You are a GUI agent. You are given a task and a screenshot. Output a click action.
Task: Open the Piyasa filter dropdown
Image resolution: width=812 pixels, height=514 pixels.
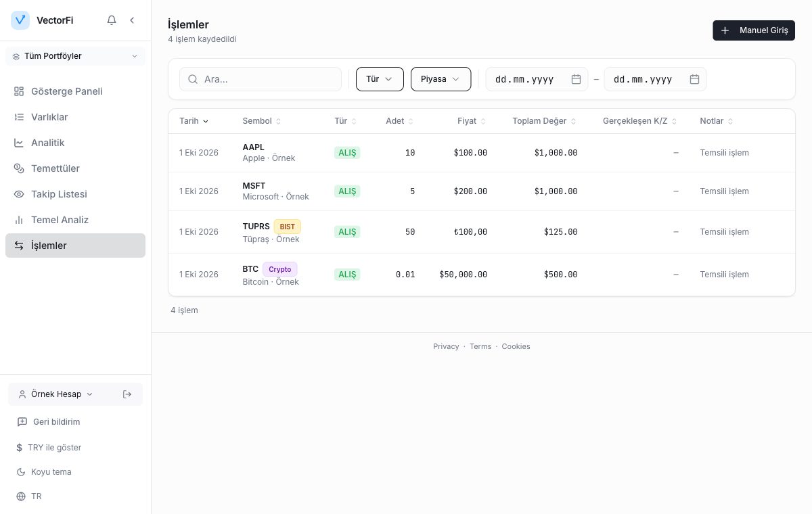click(x=441, y=79)
